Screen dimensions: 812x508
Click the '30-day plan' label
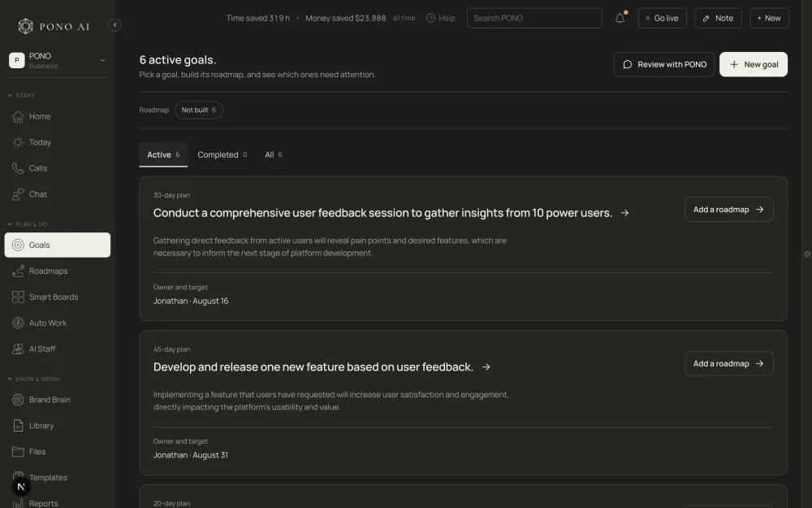pyautogui.click(x=171, y=195)
